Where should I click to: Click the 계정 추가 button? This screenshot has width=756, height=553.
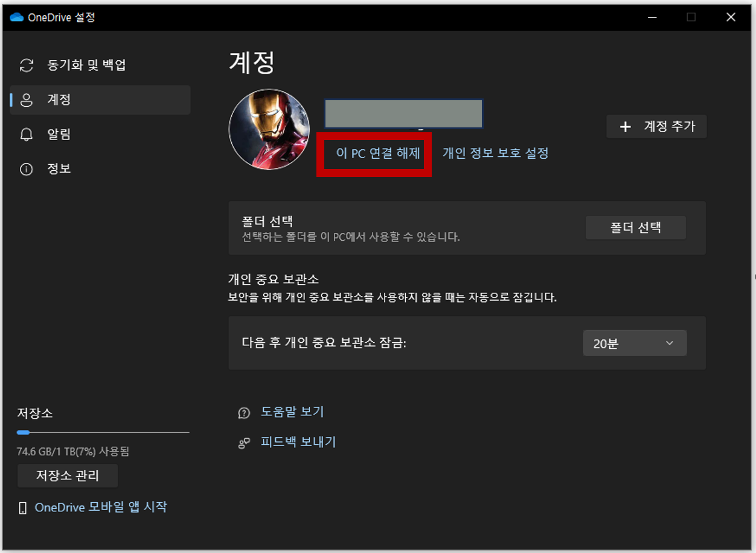pos(656,126)
